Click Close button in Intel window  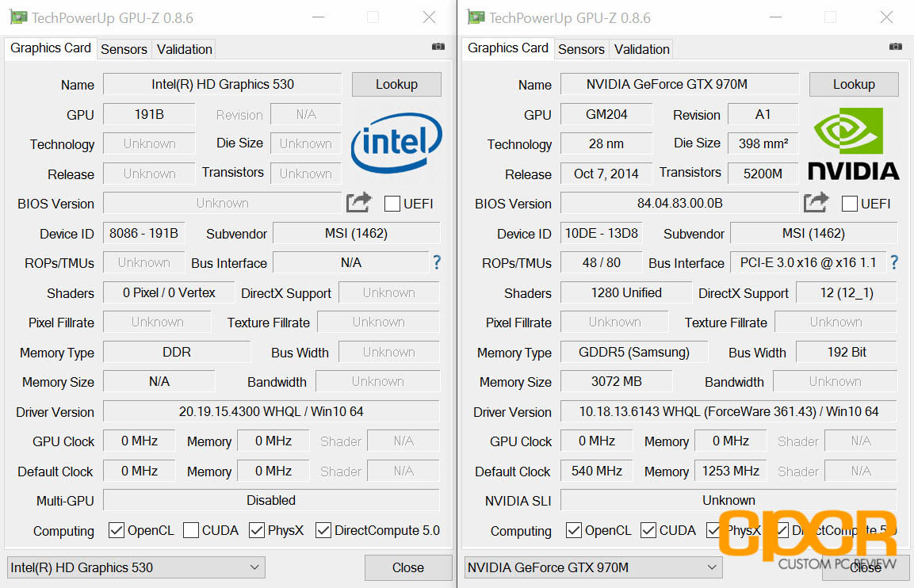(408, 567)
